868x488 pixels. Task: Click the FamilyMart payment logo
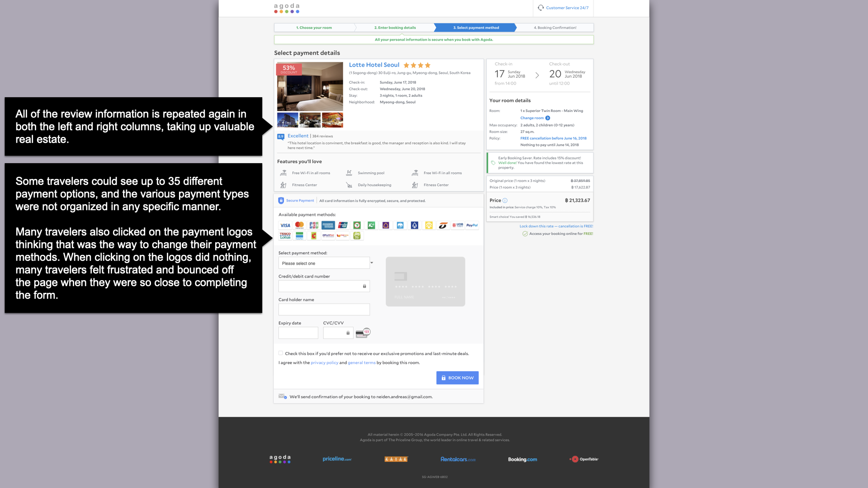coord(299,236)
